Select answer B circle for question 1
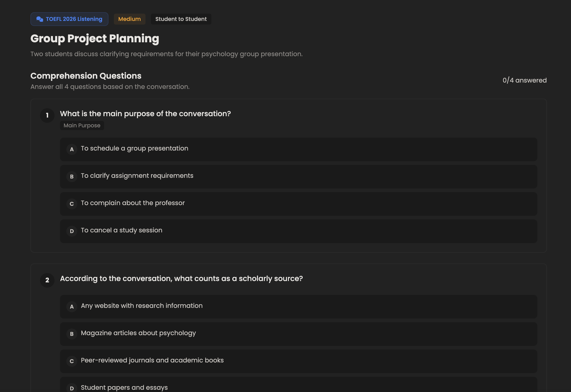Screen dimensions: 571x392 click(x=72, y=177)
